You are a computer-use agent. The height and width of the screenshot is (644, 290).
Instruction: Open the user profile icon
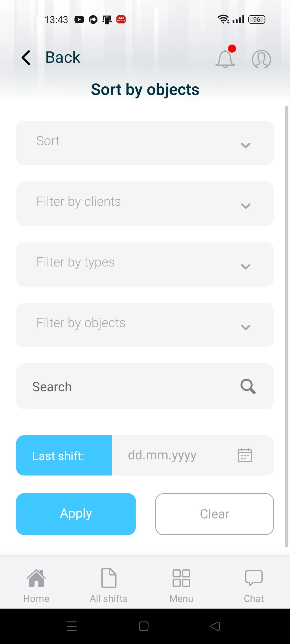(261, 58)
